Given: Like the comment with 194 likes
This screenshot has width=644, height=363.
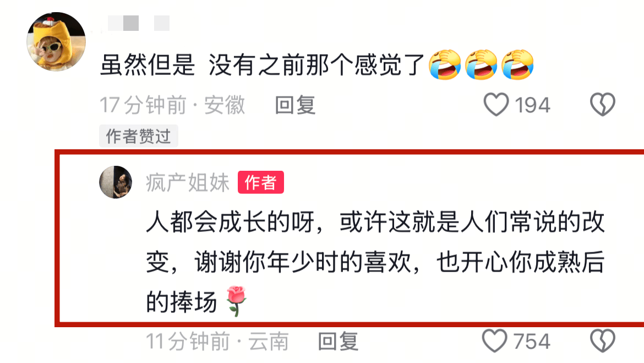Looking at the screenshot, I should (496, 105).
